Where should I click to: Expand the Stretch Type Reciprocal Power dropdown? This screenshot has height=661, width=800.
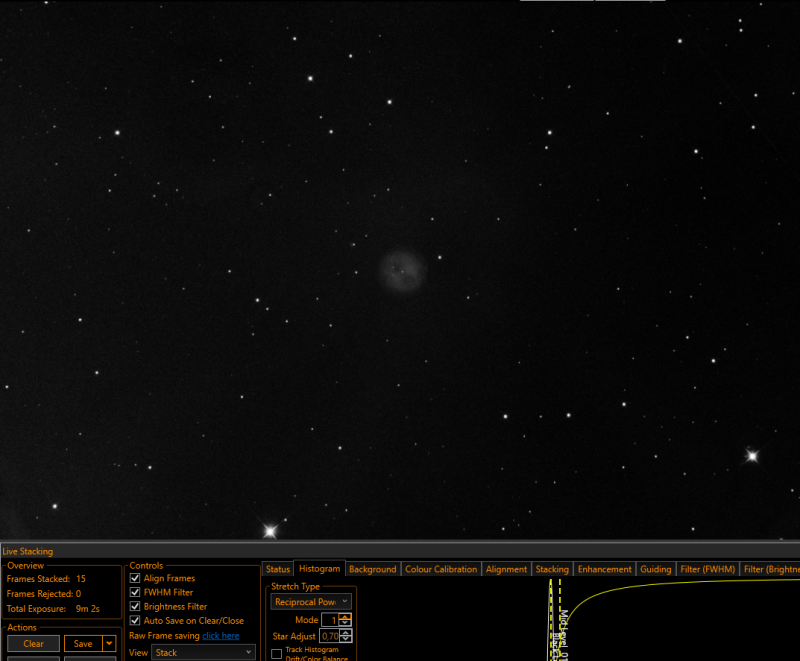coord(311,602)
